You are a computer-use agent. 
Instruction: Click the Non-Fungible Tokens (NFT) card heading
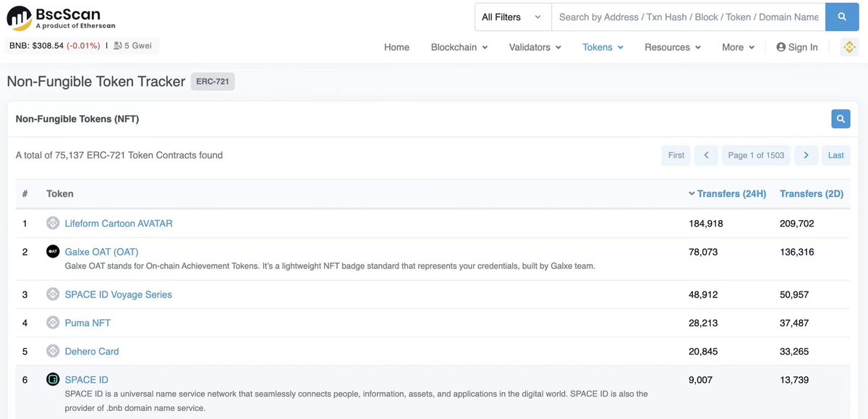click(x=77, y=119)
